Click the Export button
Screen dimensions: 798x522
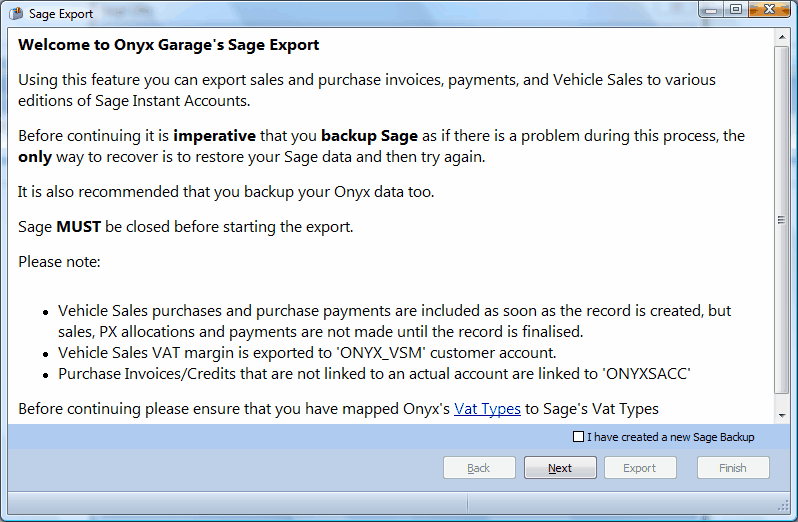click(x=640, y=468)
